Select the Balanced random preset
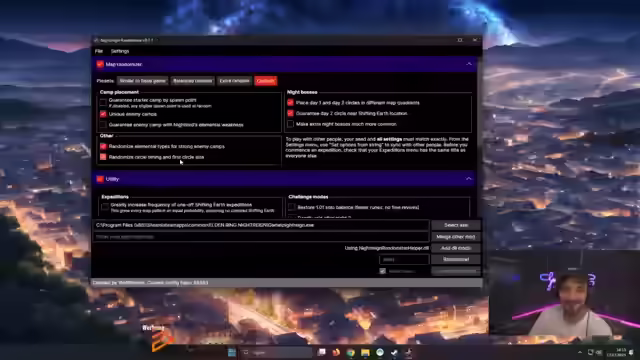This screenshot has height=360, width=640. point(193,81)
